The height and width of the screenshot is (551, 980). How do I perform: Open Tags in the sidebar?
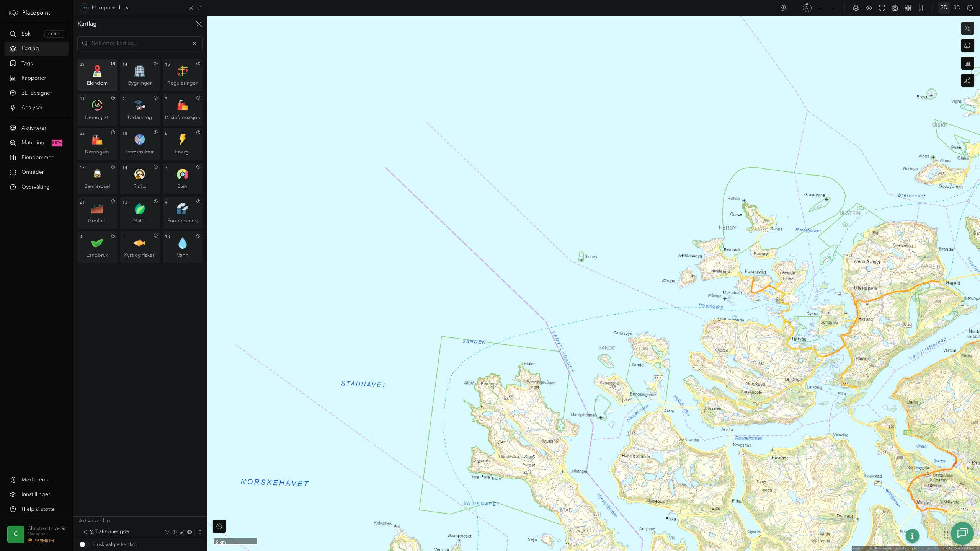(x=36, y=63)
